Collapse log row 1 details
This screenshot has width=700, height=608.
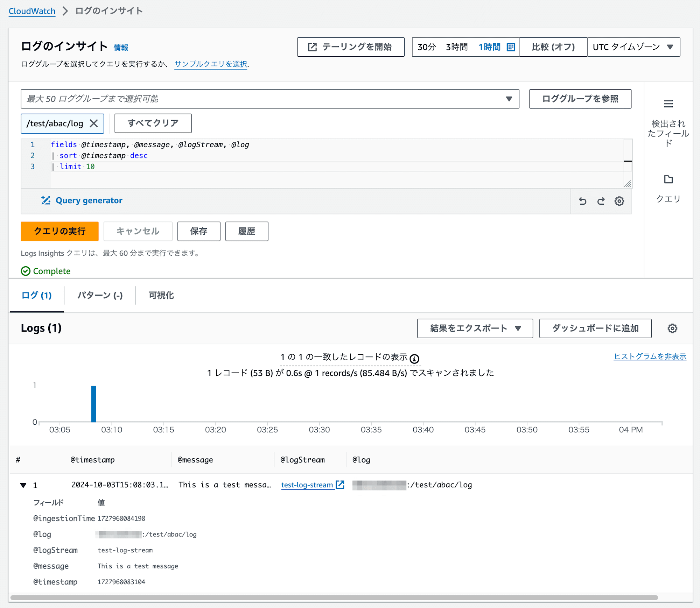[23, 485]
